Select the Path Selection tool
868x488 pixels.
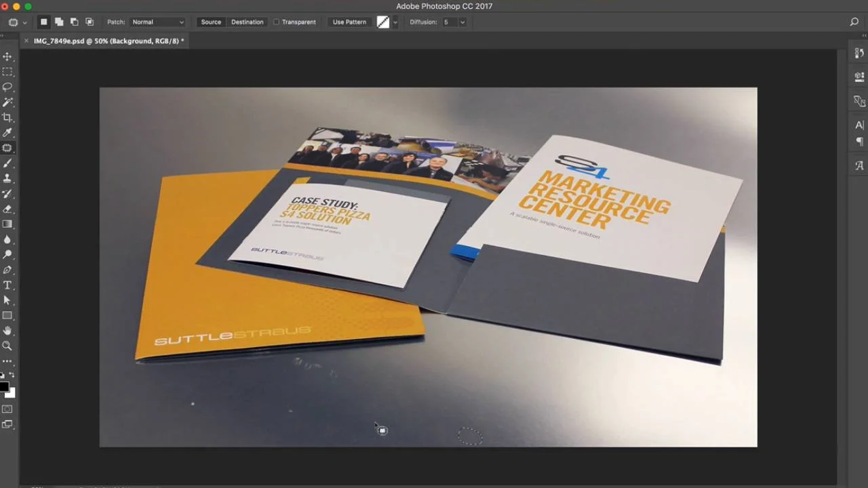pyautogui.click(x=7, y=300)
